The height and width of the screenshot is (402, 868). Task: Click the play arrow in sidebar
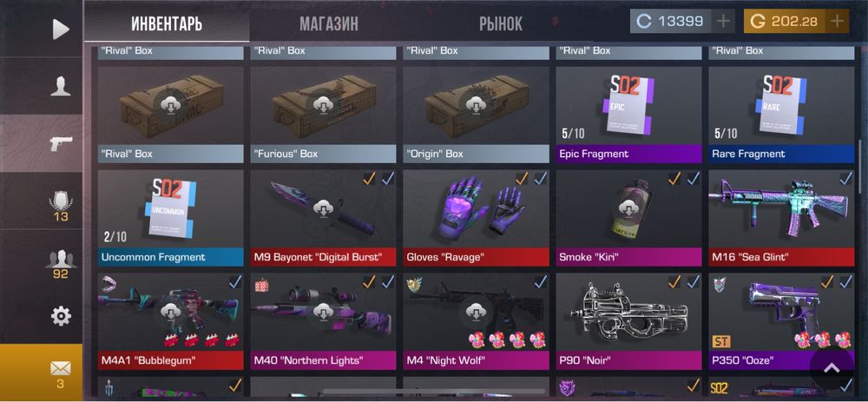click(x=61, y=30)
